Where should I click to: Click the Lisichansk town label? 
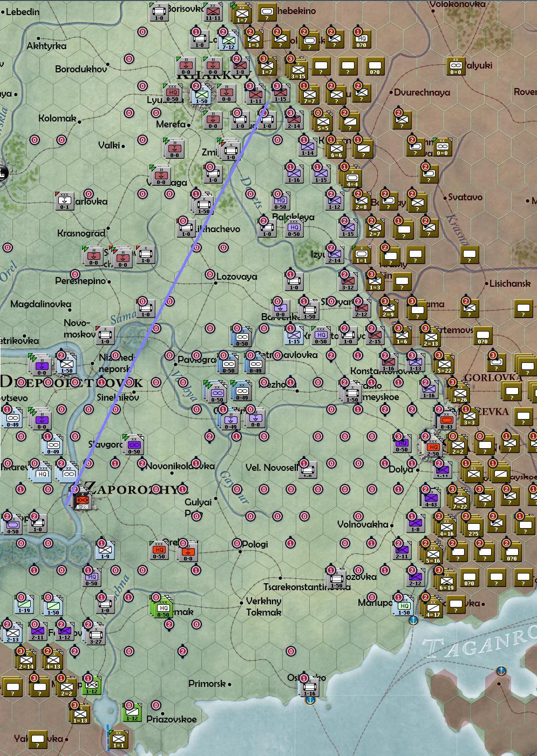[x=510, y=283]
